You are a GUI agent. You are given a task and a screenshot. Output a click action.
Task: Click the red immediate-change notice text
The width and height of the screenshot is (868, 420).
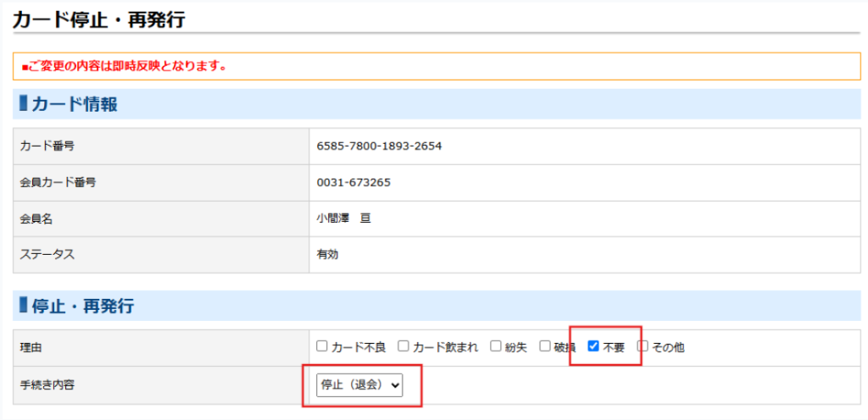tap(124, 66)
